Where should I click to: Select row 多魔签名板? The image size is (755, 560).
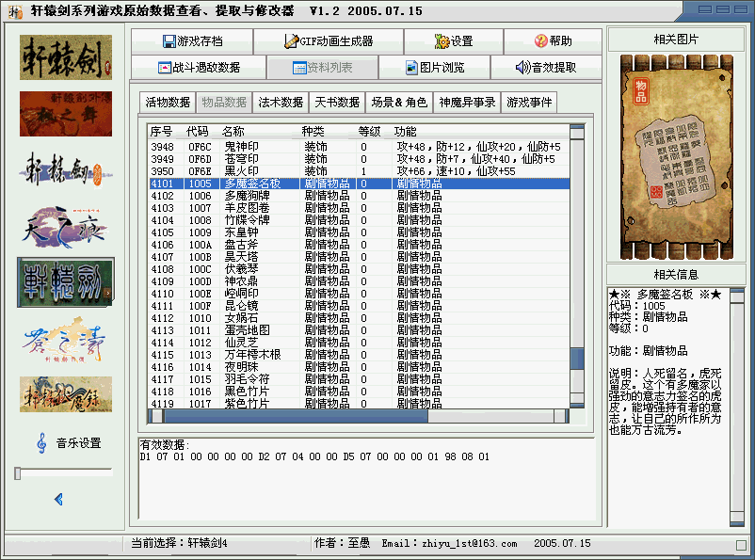359,184
